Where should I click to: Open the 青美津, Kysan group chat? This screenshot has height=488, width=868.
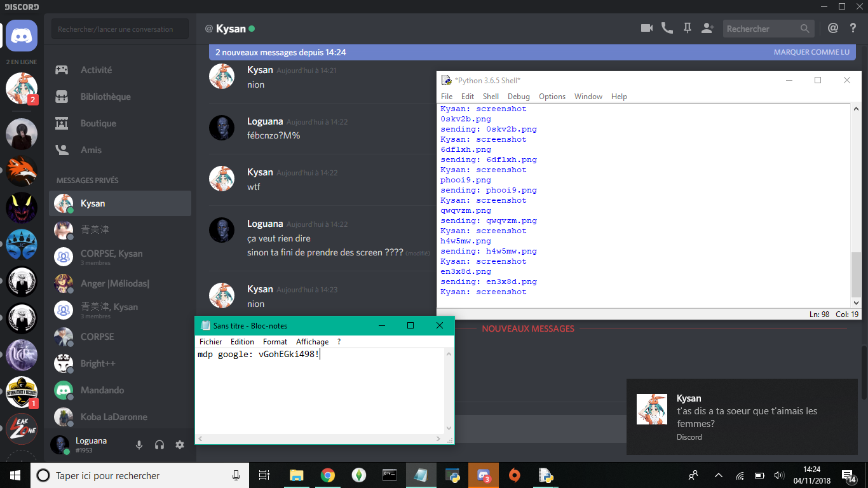120,309
